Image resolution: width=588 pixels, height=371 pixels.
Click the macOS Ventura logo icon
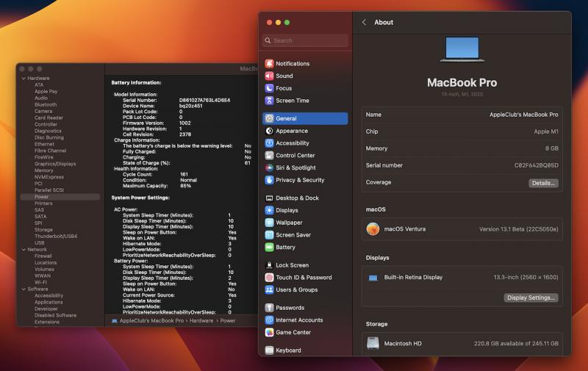coord(373,229)
